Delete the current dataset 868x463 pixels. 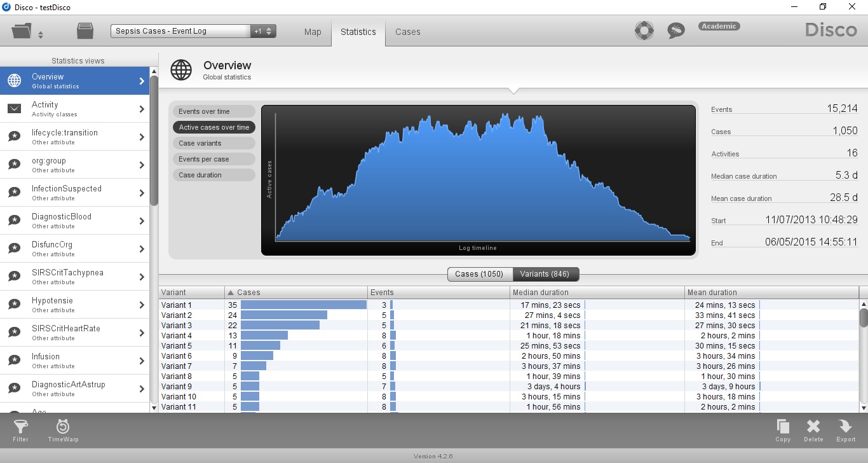(x=813, y=430)
